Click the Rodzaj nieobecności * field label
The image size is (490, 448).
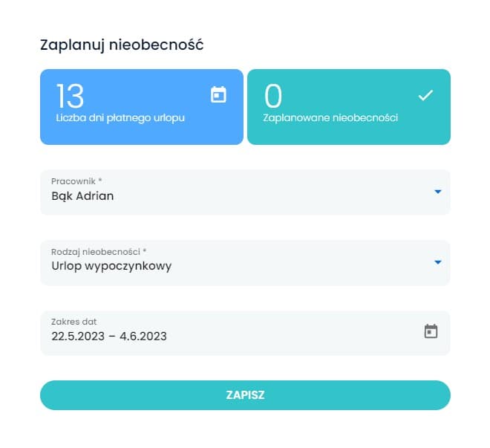pyautogui.click(x=99, y=252)
